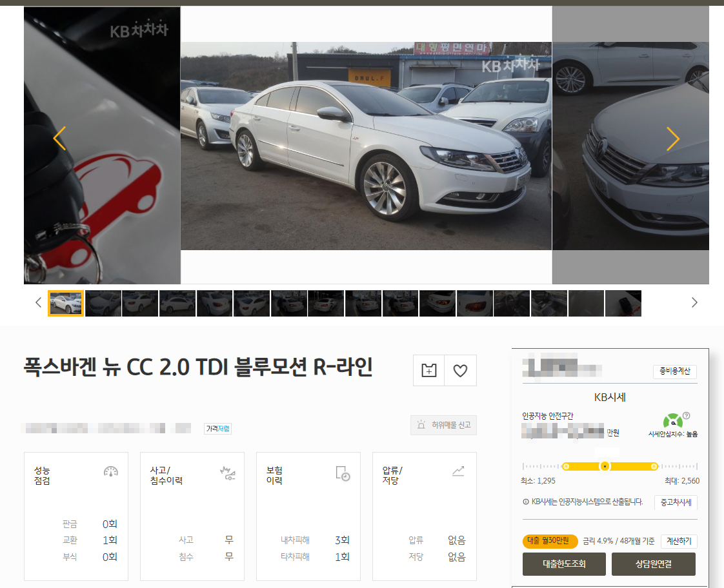Select the twelfth thumbnail with red tail lamp
Viewport: 724px width, 588px height.
475,304
